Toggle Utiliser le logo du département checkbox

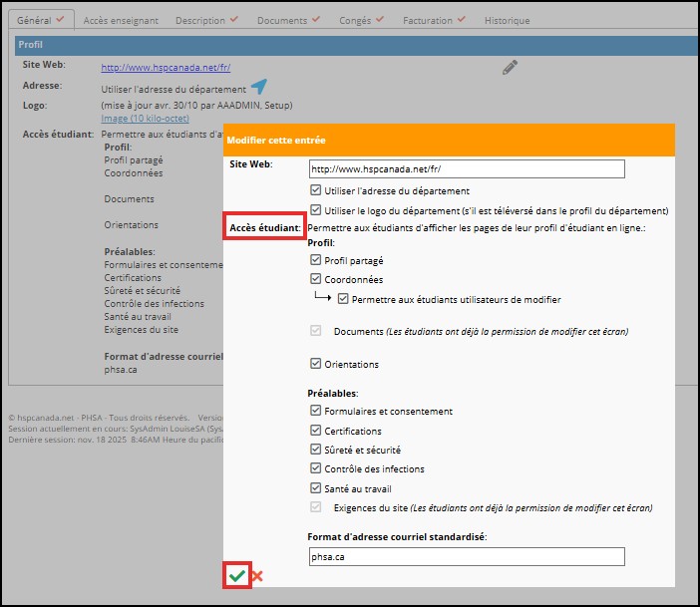tap(316, 210)
